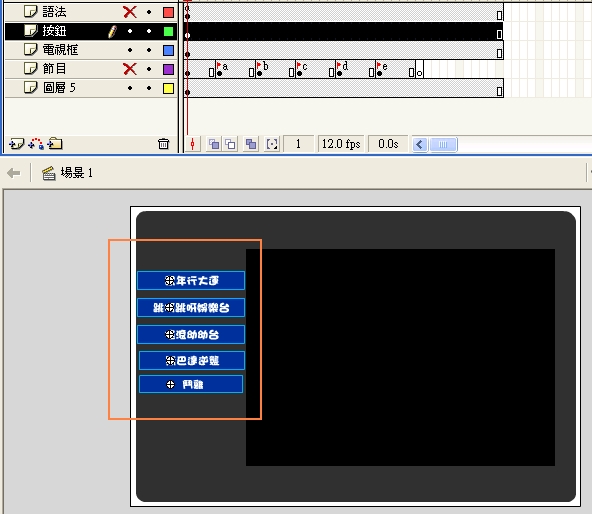Click the clapperboard scene icon

49,173
